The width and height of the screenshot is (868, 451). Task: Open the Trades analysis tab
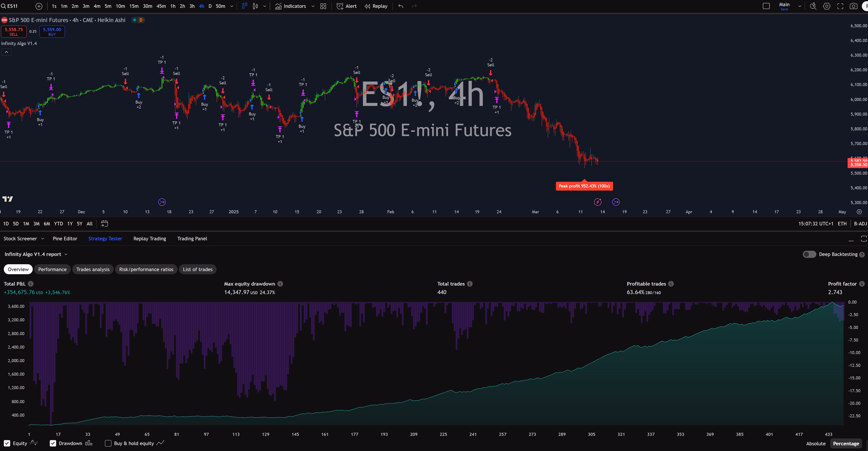point(93,270)
